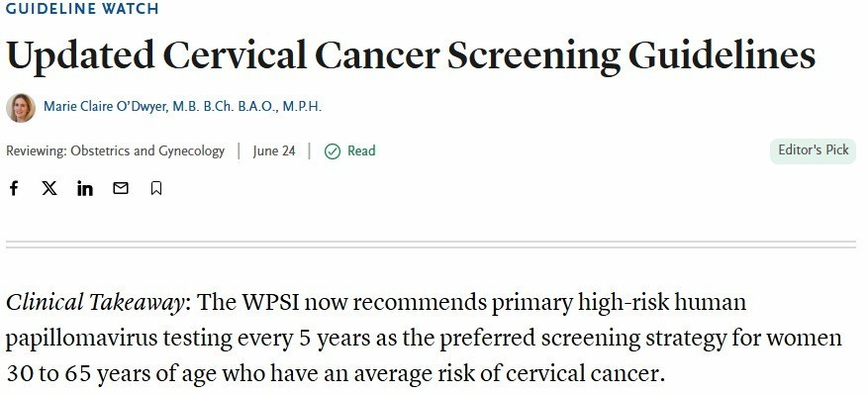868x395 pixels.
Task: Share the article on X
Action: tap(49, 188)
